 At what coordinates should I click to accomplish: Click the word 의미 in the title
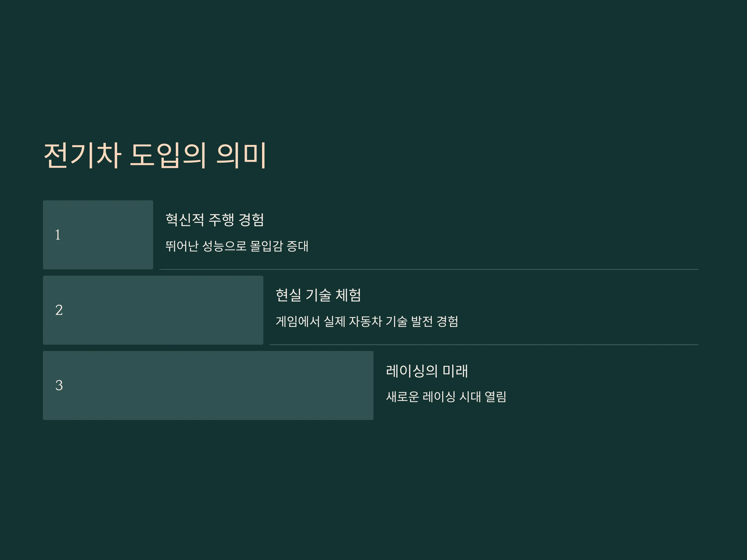[x=241, y=156]
